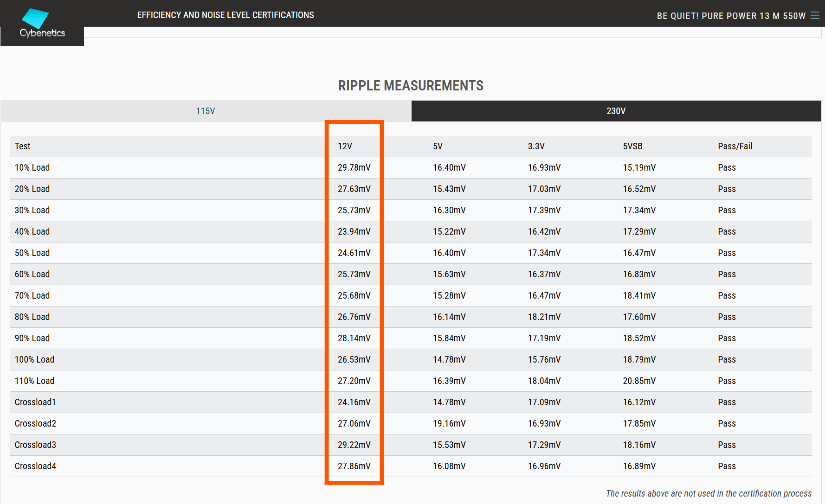
Task: Click the 24.61mV 12V value
Action: [354, 253]
